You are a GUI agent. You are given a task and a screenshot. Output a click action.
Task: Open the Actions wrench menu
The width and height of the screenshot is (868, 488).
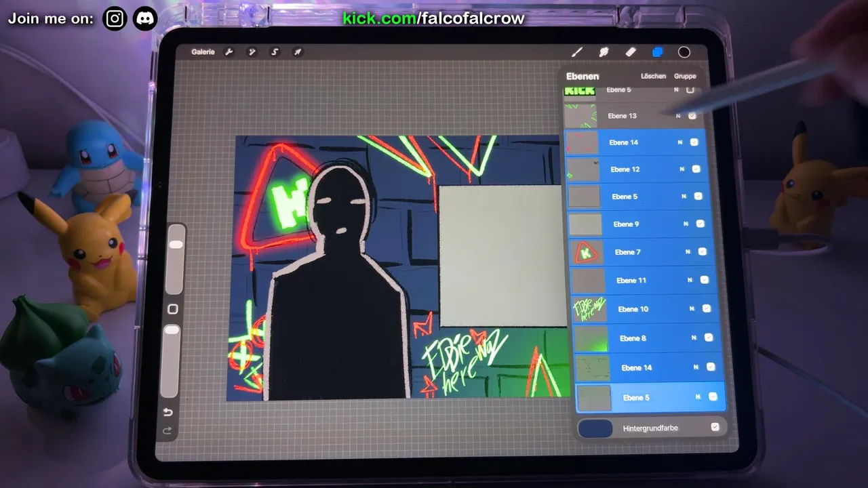tap(229, 52)
